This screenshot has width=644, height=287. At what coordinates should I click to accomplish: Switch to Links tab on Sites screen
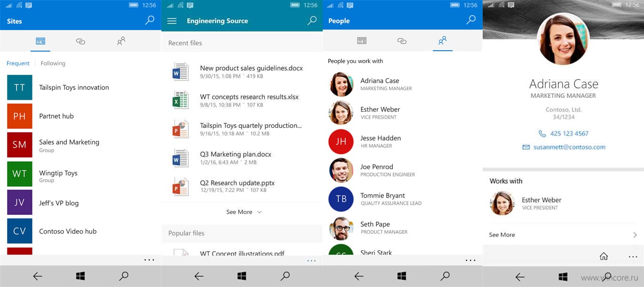click(80, 41)
